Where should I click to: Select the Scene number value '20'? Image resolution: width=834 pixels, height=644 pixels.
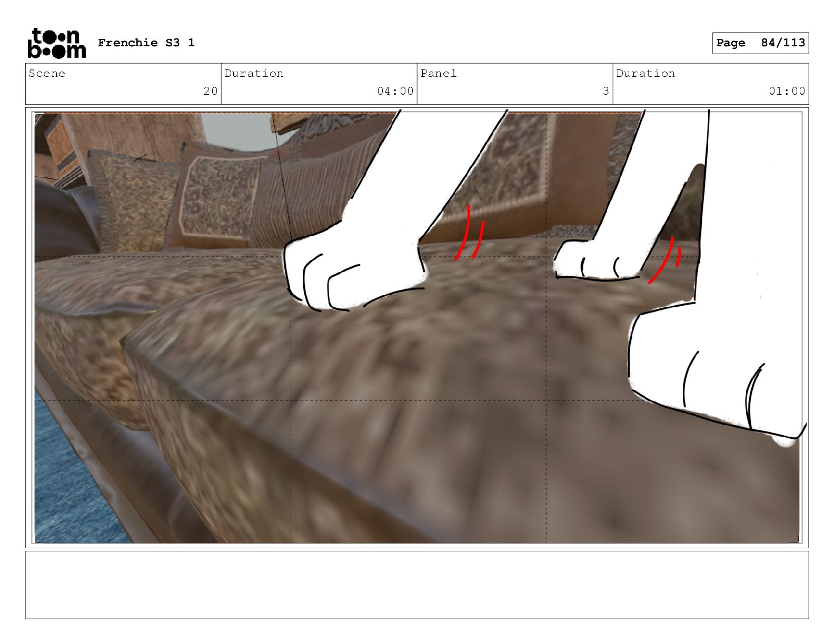[x=211, y=91]
